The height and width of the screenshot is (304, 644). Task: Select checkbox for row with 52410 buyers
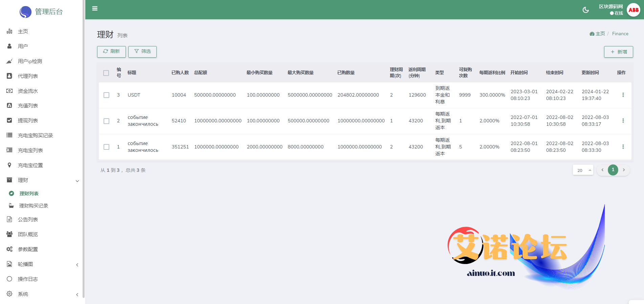pos(106,121)
